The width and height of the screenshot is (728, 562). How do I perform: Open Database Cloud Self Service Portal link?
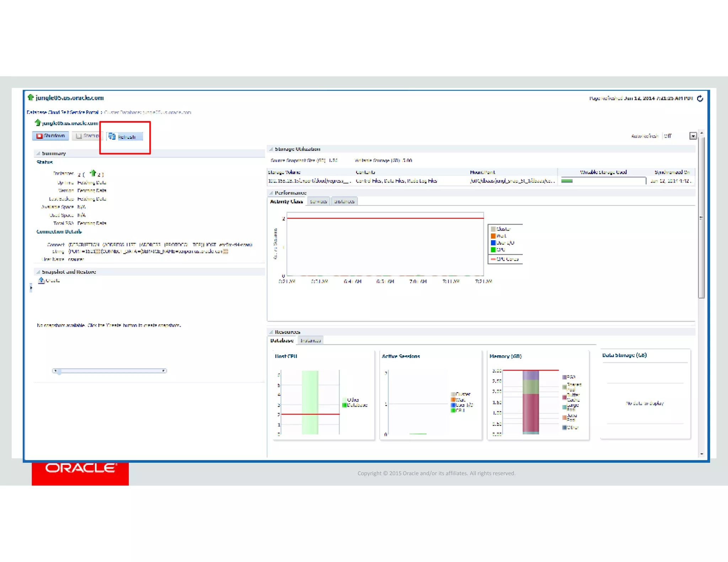[63, 112]
